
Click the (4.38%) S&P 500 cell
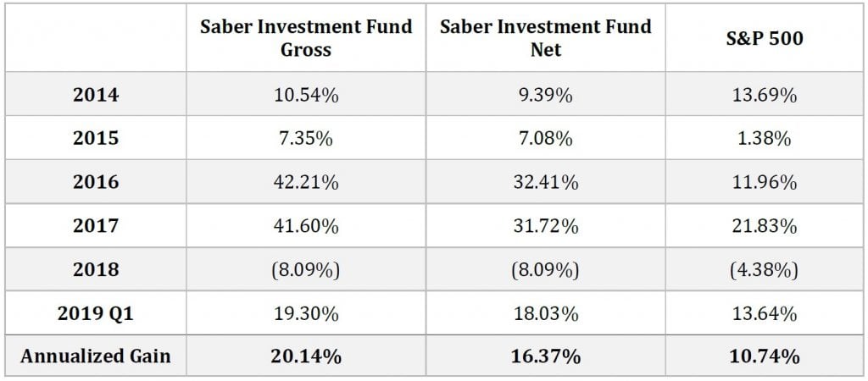tap(765, 269)
